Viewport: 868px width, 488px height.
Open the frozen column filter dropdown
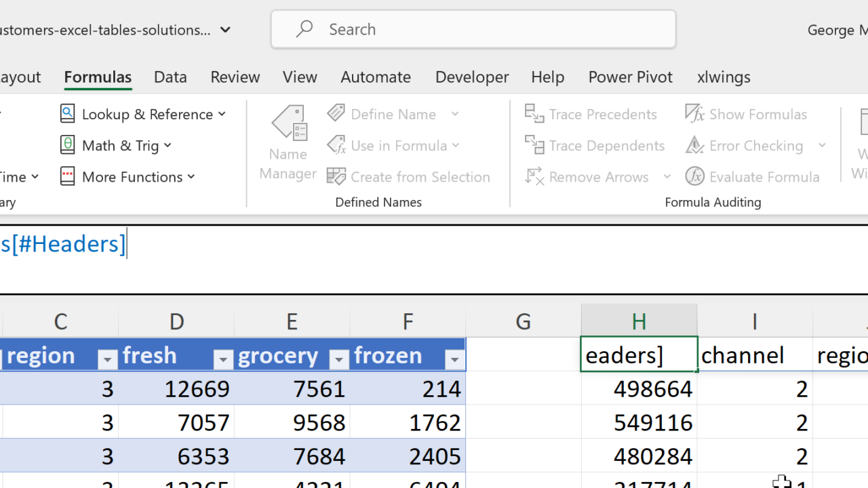tap(454, 359)
